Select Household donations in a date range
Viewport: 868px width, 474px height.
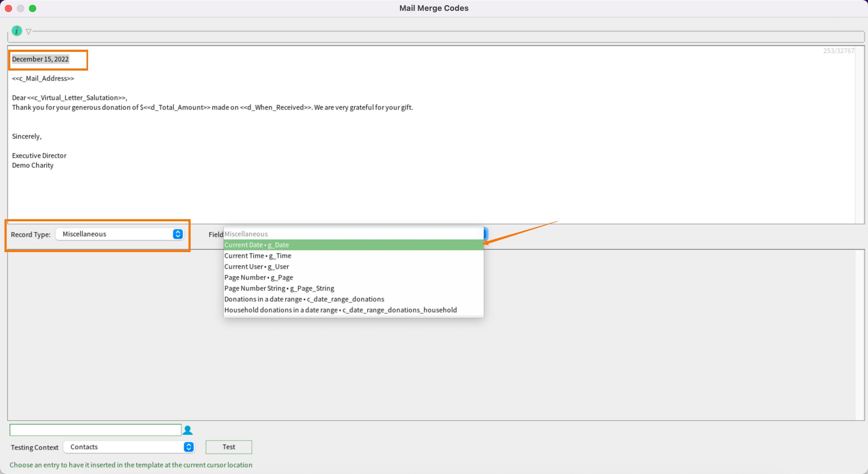coord(353,310)
